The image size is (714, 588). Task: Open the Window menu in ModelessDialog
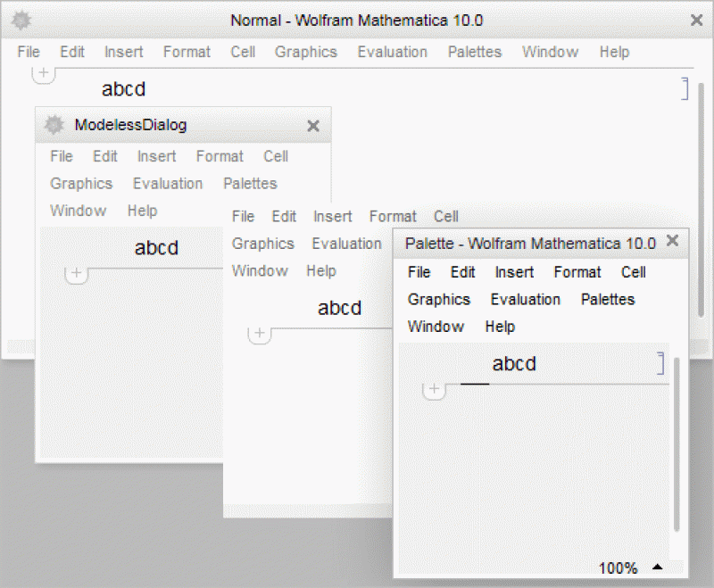78,211
